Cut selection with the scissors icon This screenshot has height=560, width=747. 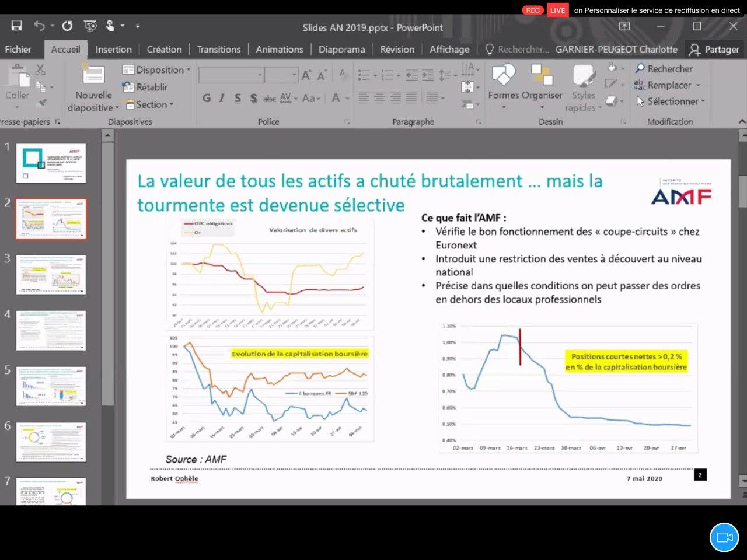[x=40, y=70]
